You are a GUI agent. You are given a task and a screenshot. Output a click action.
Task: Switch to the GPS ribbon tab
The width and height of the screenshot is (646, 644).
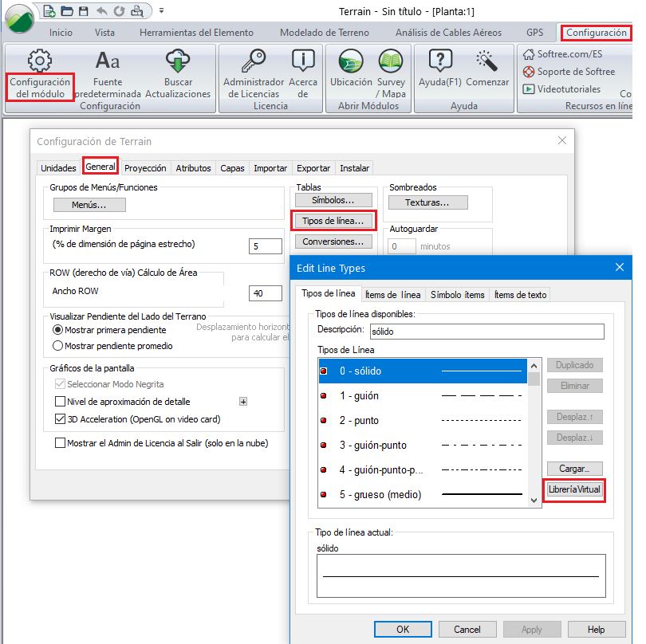[x=535, y=33]
